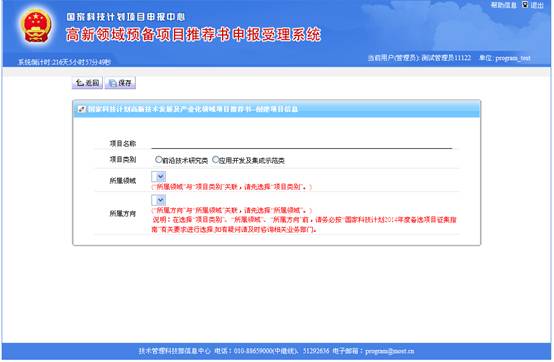The height and width of the screenshot is (362, 554).
Task: Click the 保存 save button
Action: [120, 83]
